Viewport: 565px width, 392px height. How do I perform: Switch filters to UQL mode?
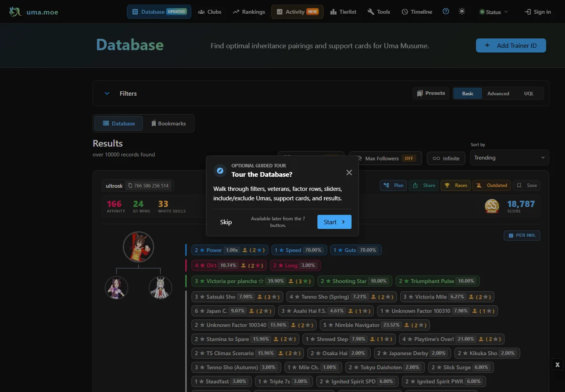coord(529,94)
